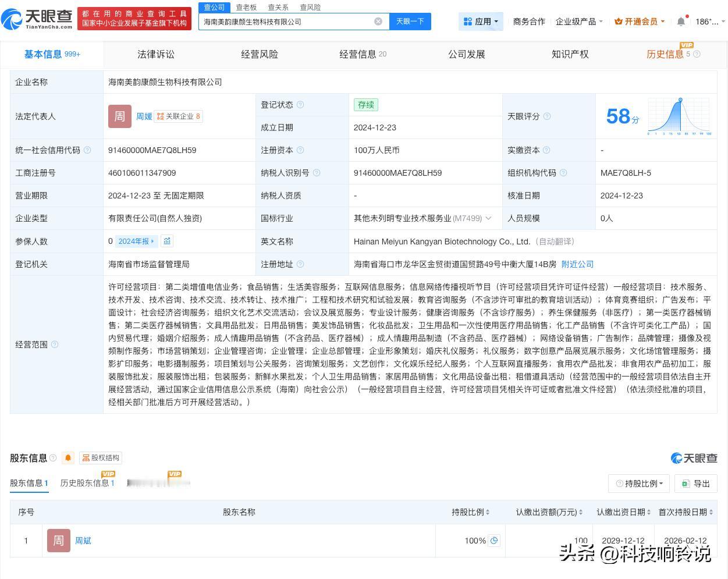Select the 查公司 search tab
This screenshot has height=579, width=728.
pyautogui.click(x=214, y=7)
